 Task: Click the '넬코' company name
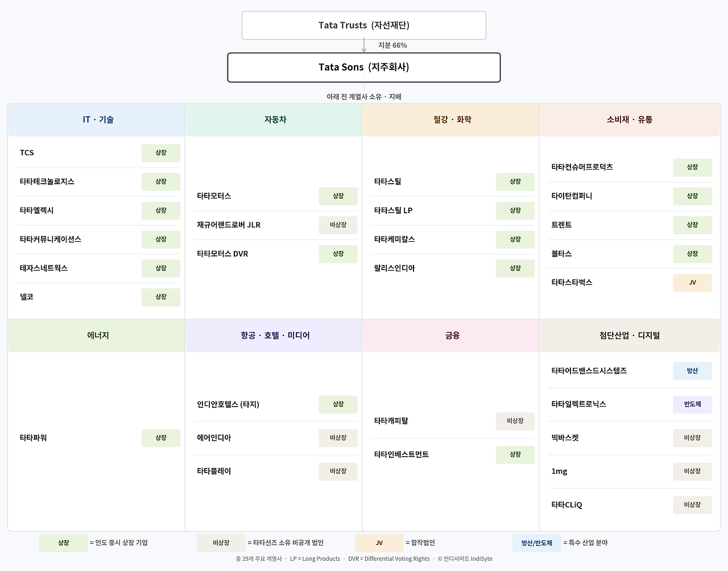click(x=27, y=297)
